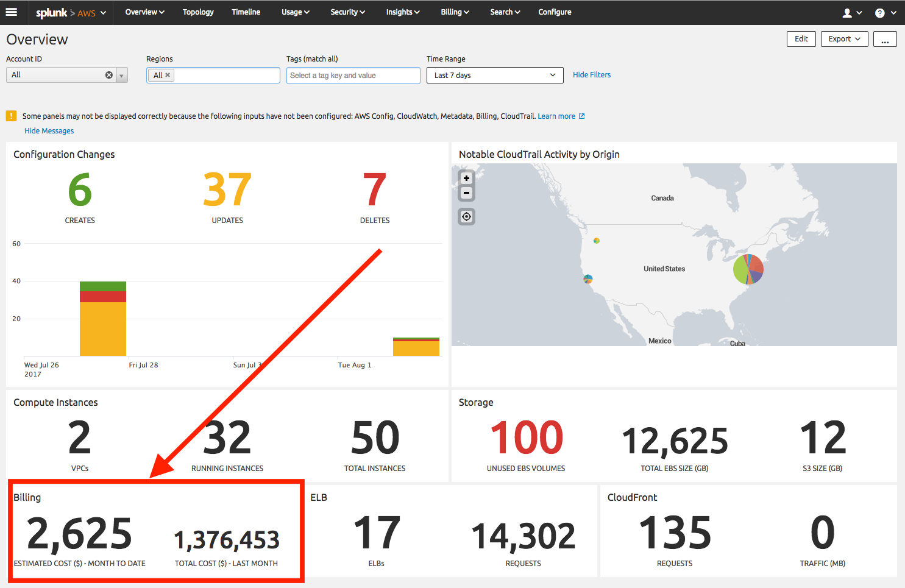
Task: Expand the Usage menu
Action: [x=296, y=12]
